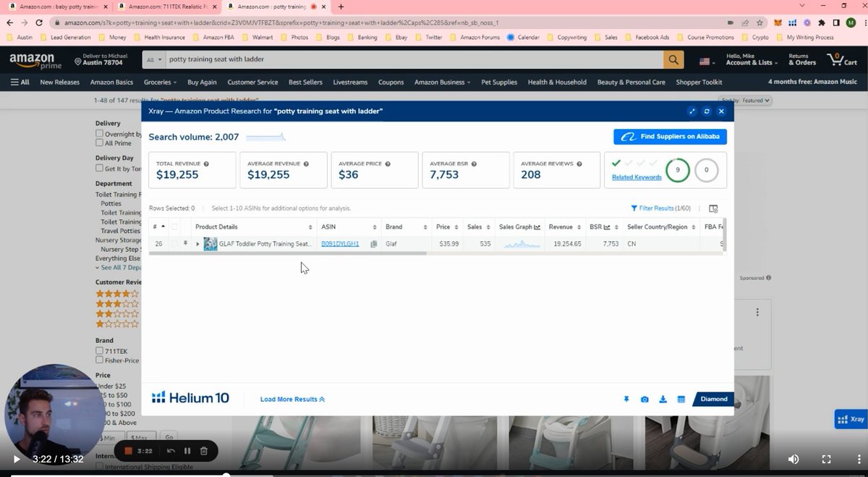Restart recording with undo arrow icon
Viewport: 868px width, 477px height.
point(171,451)
